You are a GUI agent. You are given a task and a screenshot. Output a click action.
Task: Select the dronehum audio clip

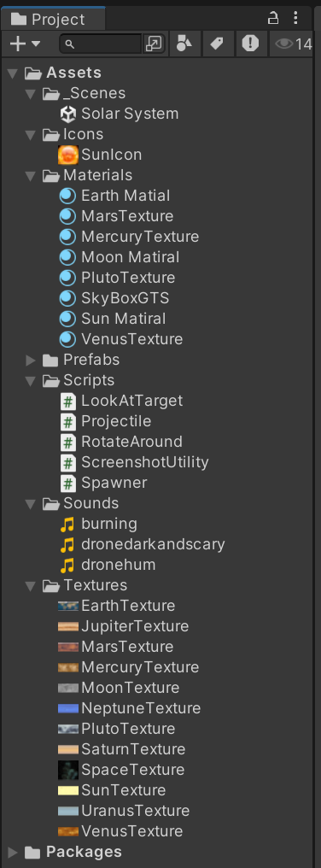click(x=108, y=565)
